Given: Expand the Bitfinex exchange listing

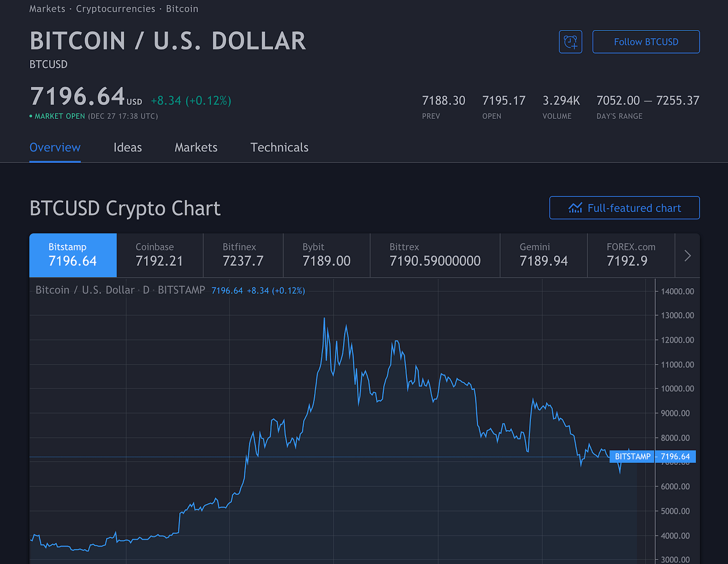Looking at the screenshot, I should (242, 255).
